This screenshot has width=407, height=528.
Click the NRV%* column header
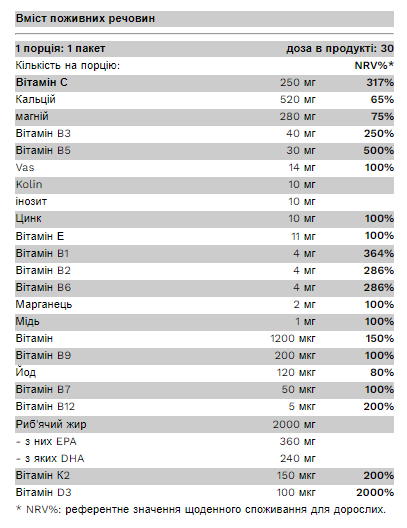[374, 65]
